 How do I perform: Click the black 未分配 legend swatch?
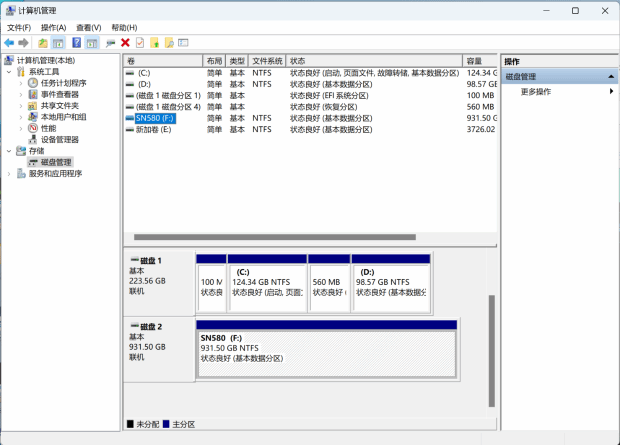[130, 424]
